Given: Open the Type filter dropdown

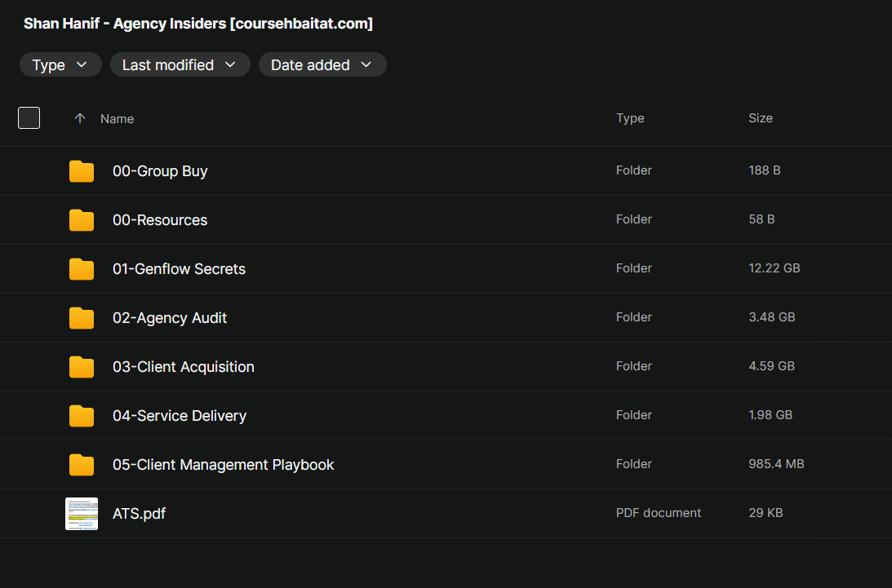Looking at the screenshot, I should [x=60, y=65].
